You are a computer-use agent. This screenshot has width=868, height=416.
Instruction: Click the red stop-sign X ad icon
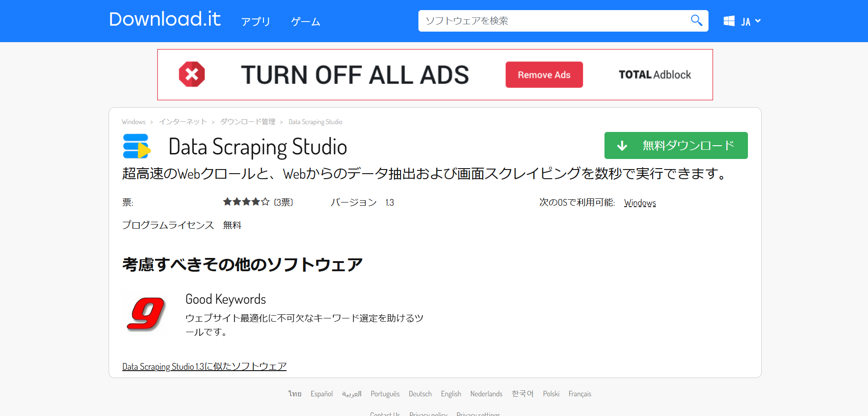(192, 74)
